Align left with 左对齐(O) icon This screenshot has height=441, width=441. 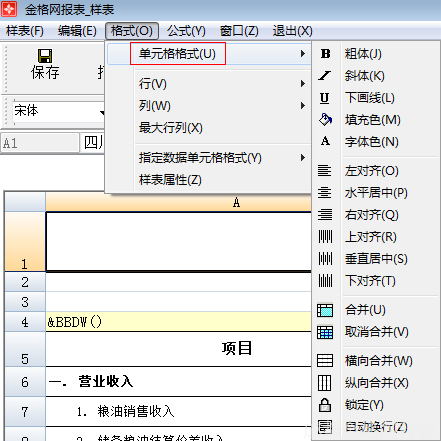pyautogui.click(x=325, y=171)
